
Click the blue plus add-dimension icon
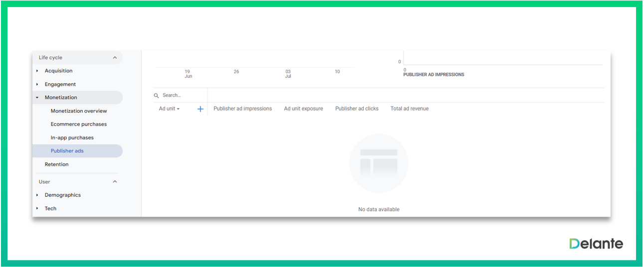click(x=200, y=109)
